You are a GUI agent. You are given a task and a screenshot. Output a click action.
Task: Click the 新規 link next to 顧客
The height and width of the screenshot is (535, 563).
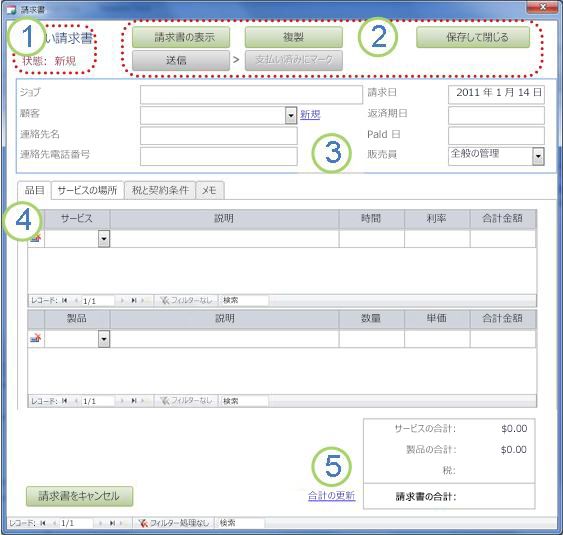point(310,115)
